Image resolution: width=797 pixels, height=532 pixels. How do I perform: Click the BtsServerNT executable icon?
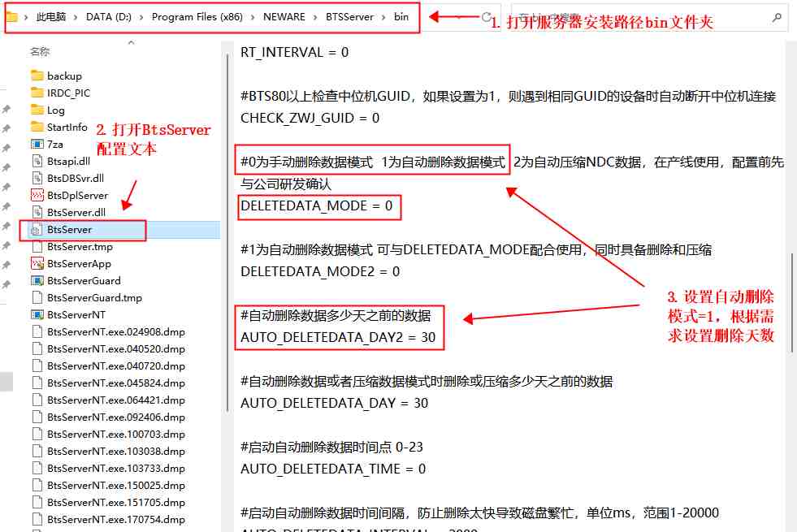[37, 315]
